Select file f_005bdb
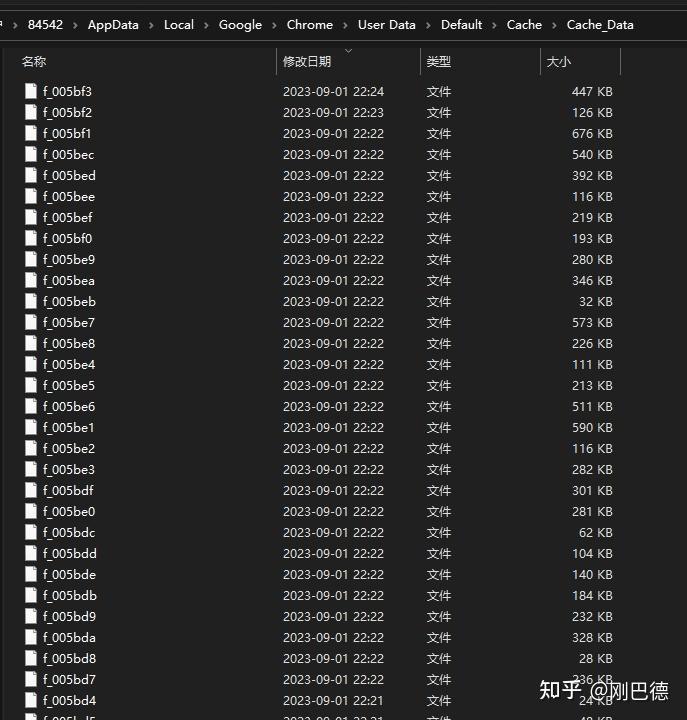This screenshot has height=720, width=687. [70, 596]
